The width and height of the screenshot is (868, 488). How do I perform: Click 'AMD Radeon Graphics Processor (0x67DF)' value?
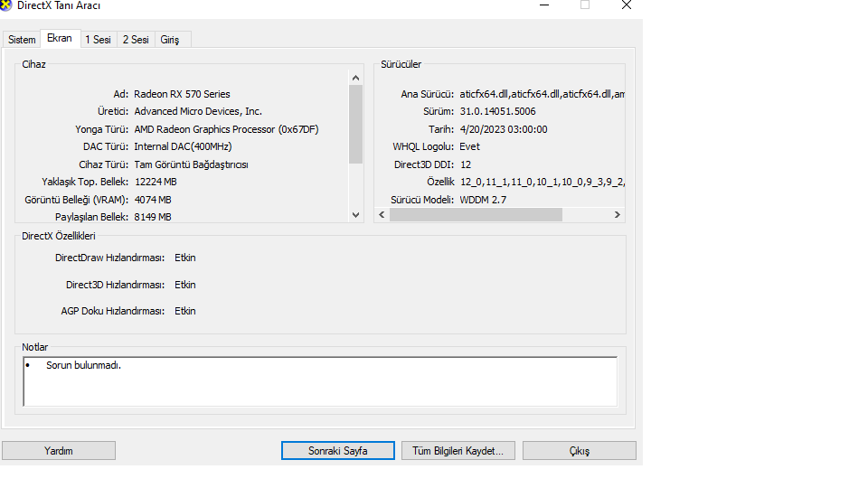click(x=226, y=129)
